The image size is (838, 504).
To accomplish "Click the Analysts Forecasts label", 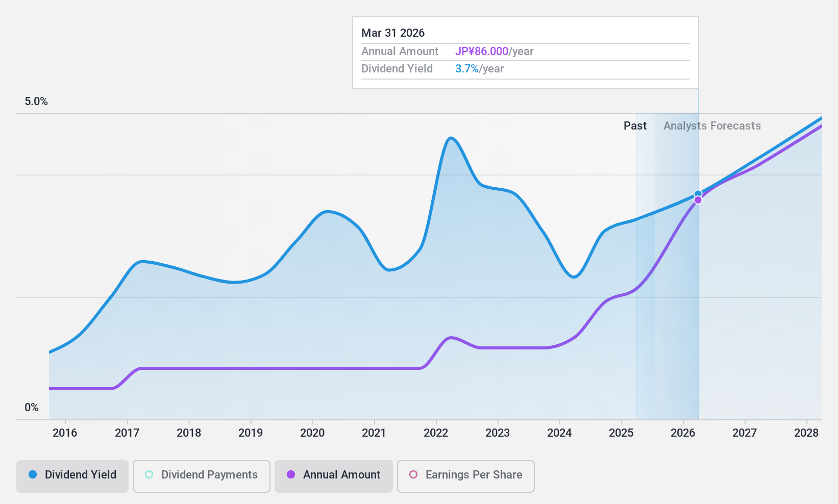I will (x=712, y=126).
